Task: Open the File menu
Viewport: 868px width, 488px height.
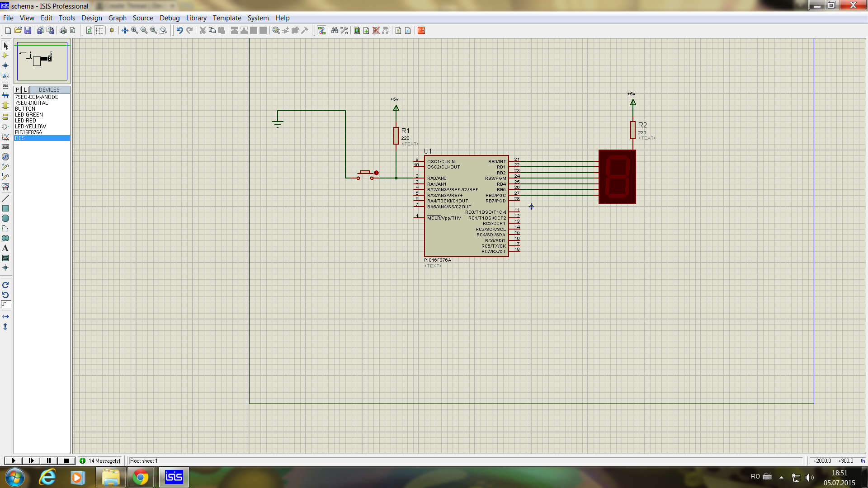Action: pos(8,18)
